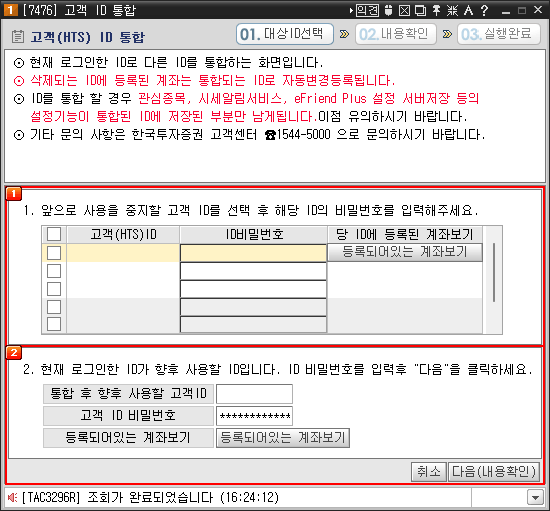Check the first row's customer ID checkbox
550x511 pixels.
pyautogui.click(x=54, y=253)
